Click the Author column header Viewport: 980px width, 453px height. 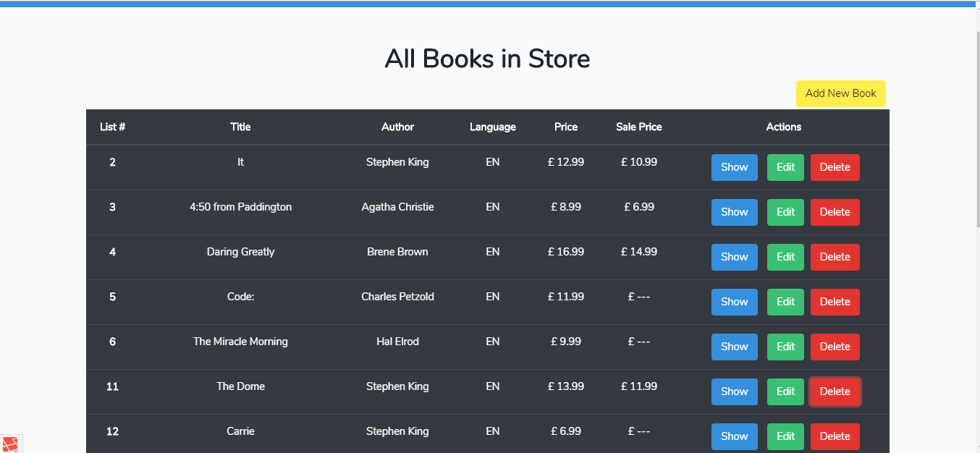(x=397, y=127)
